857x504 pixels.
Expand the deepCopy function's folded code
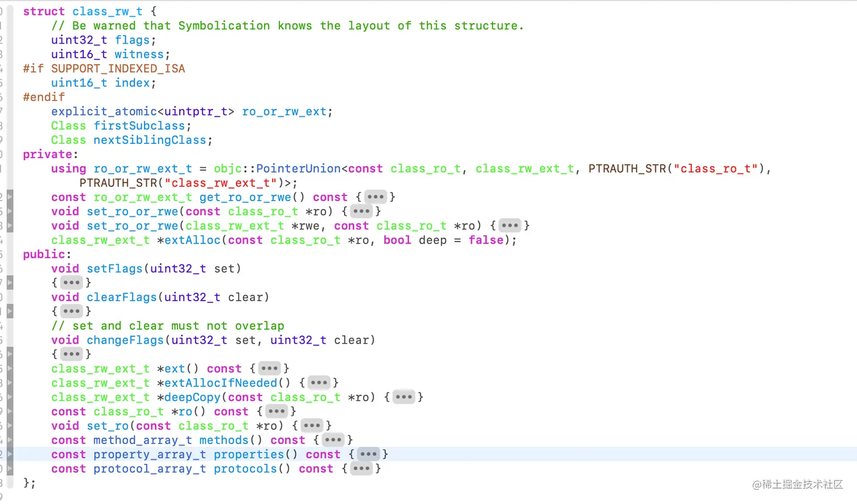tap(404, 397)
